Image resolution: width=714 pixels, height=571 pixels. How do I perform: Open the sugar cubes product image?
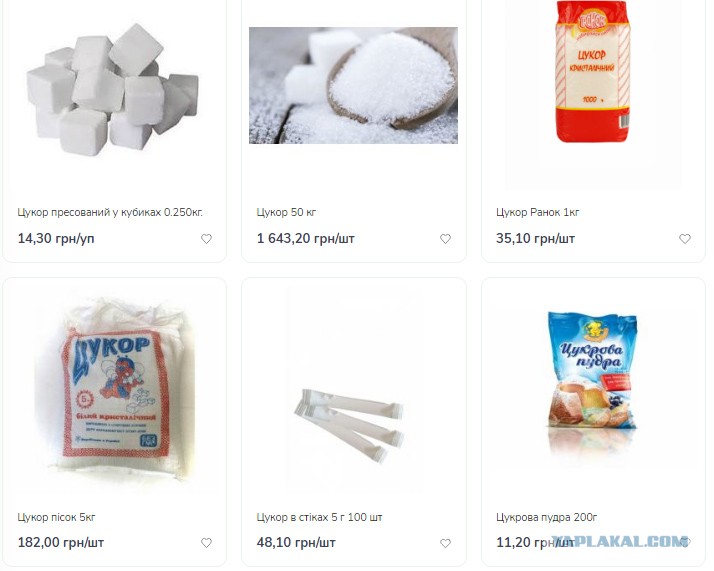(113, 89)
